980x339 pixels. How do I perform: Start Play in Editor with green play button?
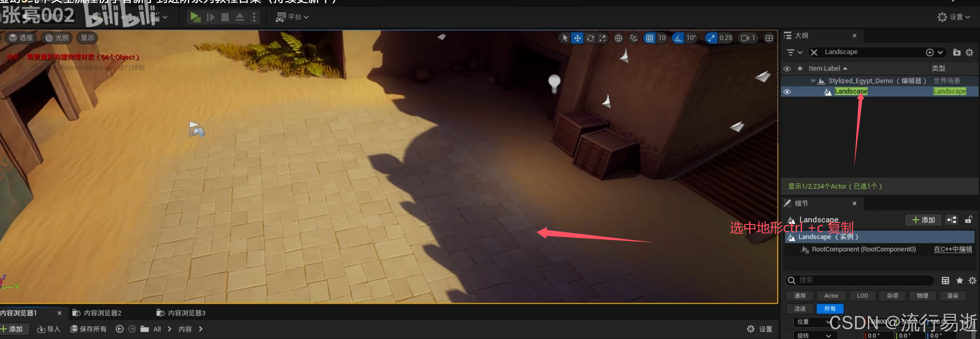tap(195, 17)
